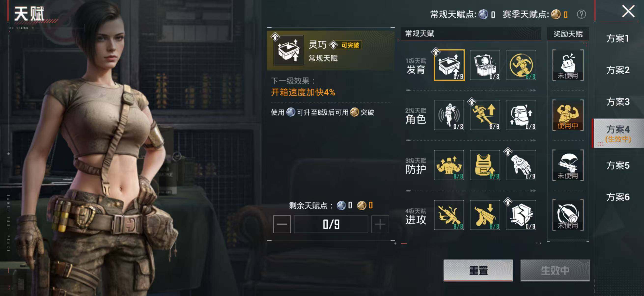Enable the parachute pistol bonus talent
Viewport: 644px width, 296px height.
point(568,165)
